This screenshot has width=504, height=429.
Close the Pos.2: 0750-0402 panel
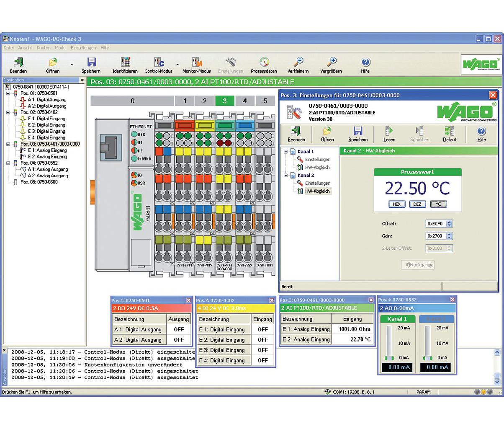pyautogui.click(x=272, y=300)
